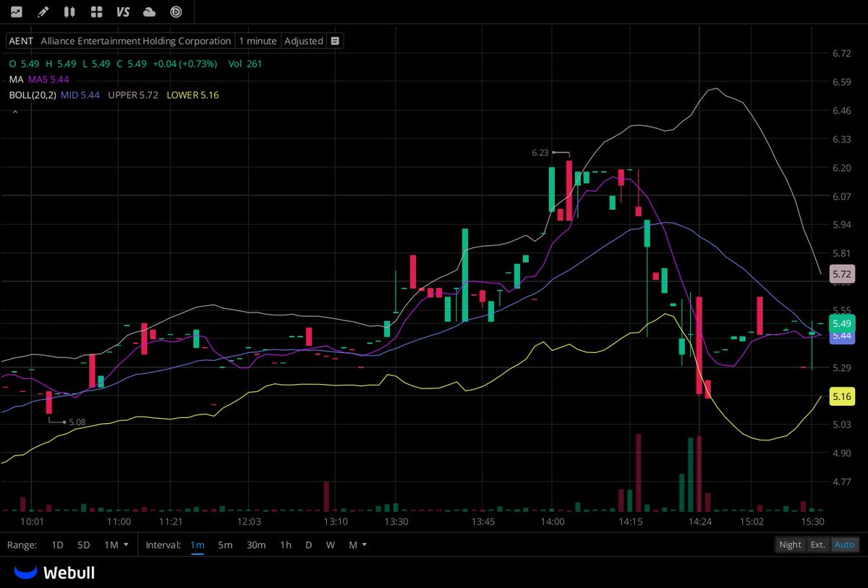868x588 pixels.
Task: Click the VS compare icon
Action: (x=123, y=12)
